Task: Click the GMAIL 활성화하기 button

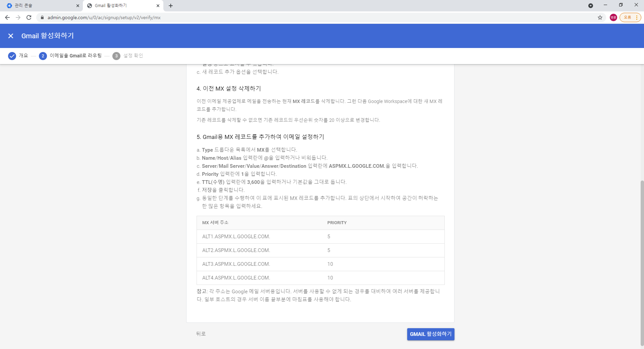Action: pyautogui.click(x=431, y=334)
